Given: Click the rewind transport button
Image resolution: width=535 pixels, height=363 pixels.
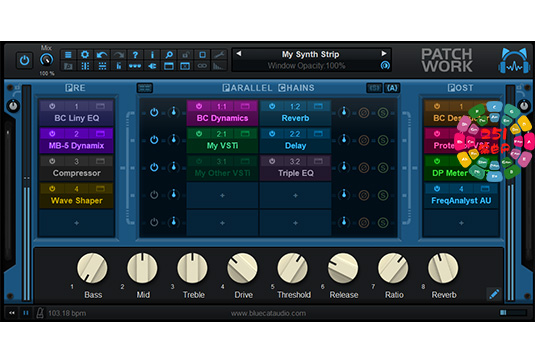Looking at the screenshot, I should tap(12, 313).
